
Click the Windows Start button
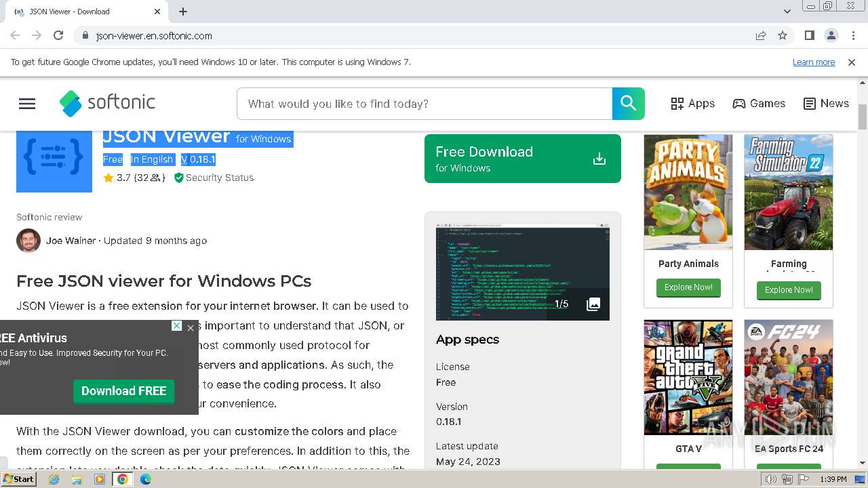[19, 479]
